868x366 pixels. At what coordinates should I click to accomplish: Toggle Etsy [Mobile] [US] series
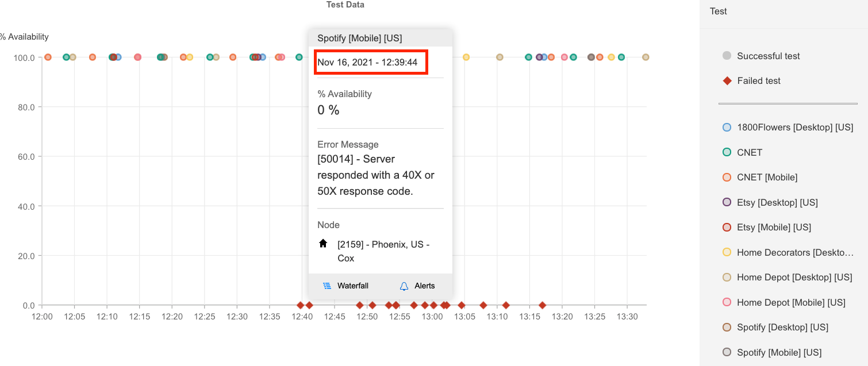(x=774, y=228)
